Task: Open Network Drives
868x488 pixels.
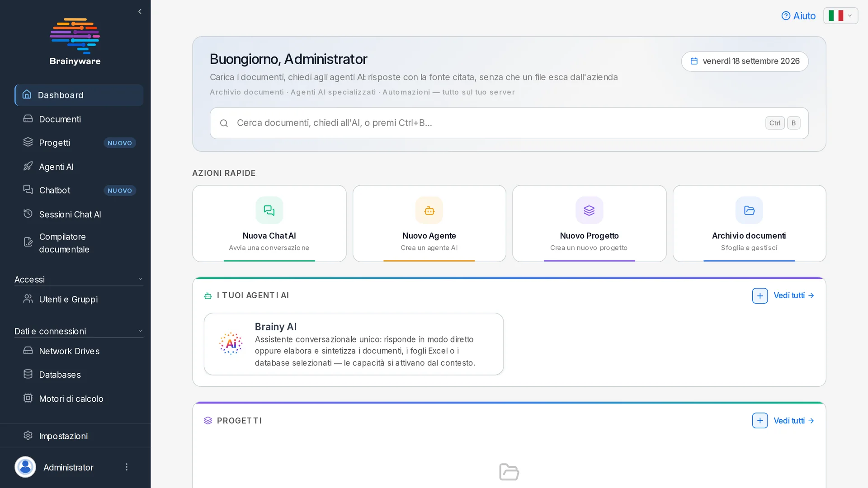Action: coord(79,351)
